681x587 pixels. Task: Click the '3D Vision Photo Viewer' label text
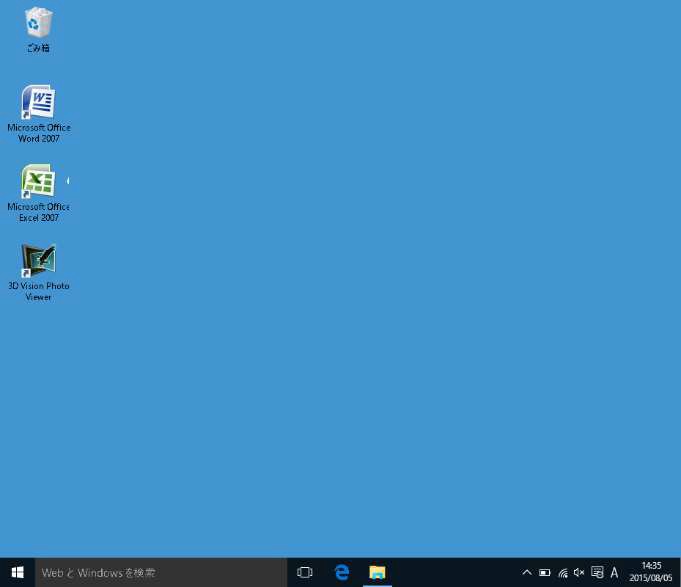[39, 291]
